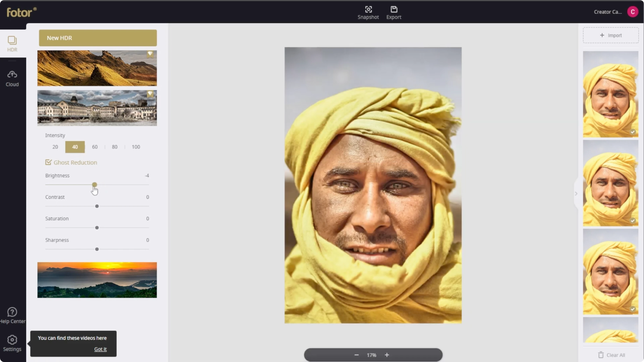The image size is (644, 362).
Task: Select the partially visible fourth thumbnail
Action: tap(611, 330)
